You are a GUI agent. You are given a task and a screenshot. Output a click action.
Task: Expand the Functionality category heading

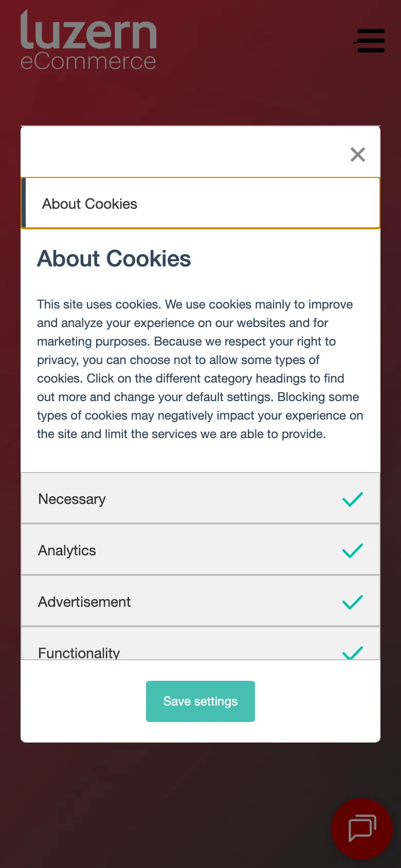click(79, 653)
